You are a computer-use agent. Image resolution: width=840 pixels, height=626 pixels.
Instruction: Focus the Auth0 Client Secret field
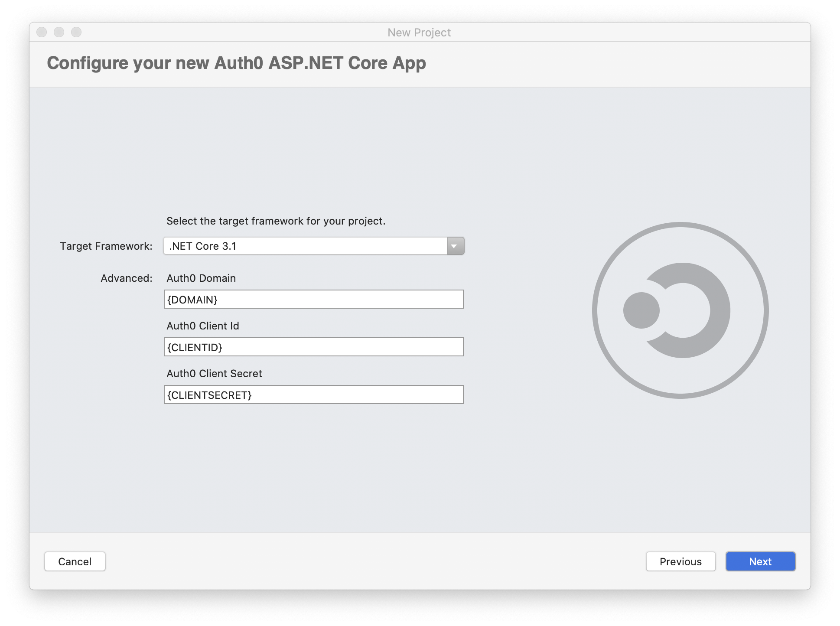(x=313, y=395)
